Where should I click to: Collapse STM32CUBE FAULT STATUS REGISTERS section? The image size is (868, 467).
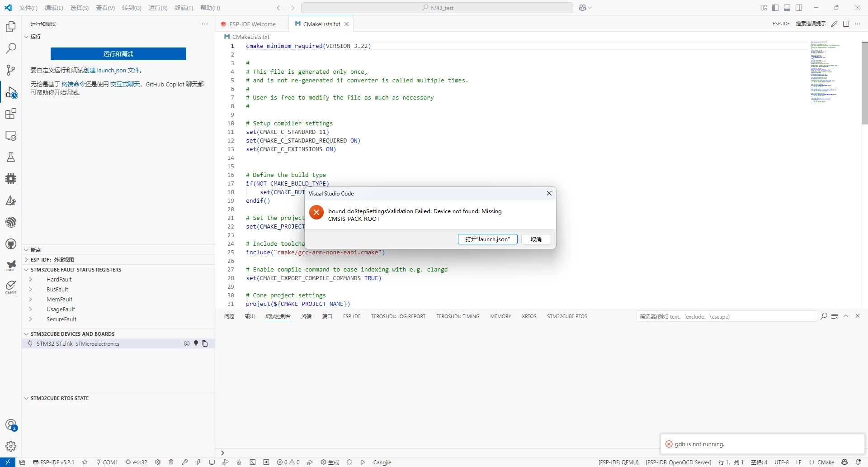26,270
